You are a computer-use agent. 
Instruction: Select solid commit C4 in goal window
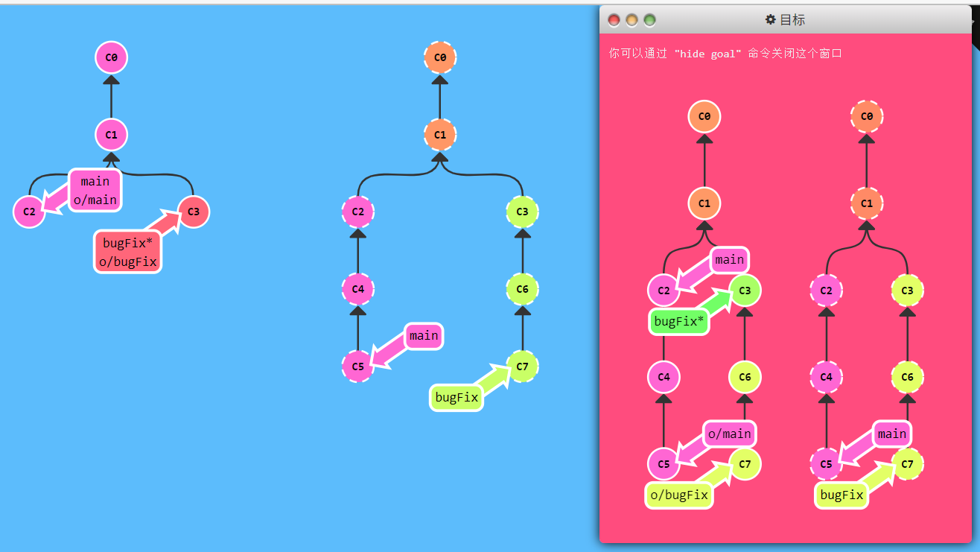664,377
